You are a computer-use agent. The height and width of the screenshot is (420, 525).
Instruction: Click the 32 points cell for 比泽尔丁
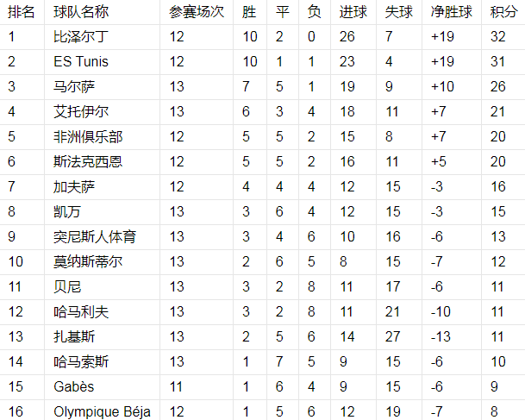tap(498, 37)
